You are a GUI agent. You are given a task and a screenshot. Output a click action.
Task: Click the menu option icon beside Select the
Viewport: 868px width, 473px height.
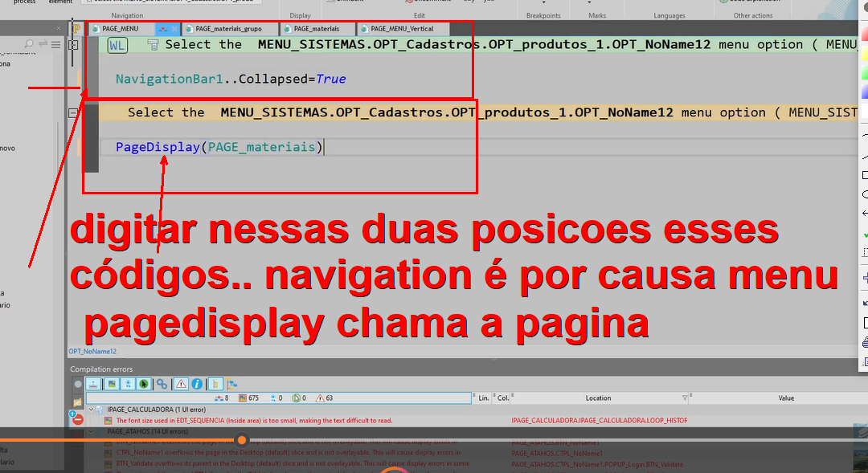153,45
